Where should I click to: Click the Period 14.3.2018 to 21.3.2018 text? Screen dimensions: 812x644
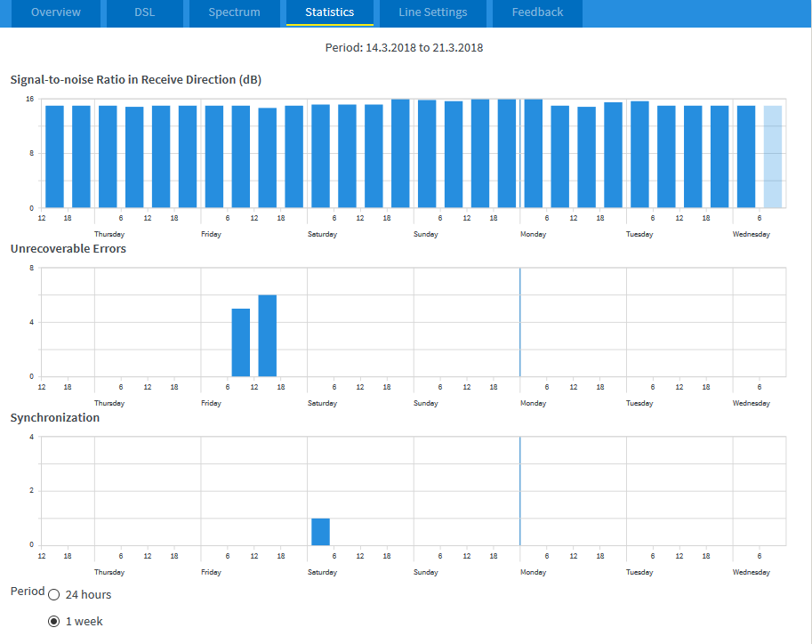[405, 48]
